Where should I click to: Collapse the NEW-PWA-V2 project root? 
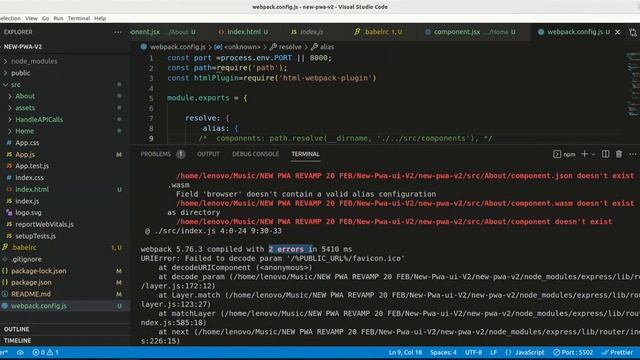pyautogui.click(x=22, y=47)
